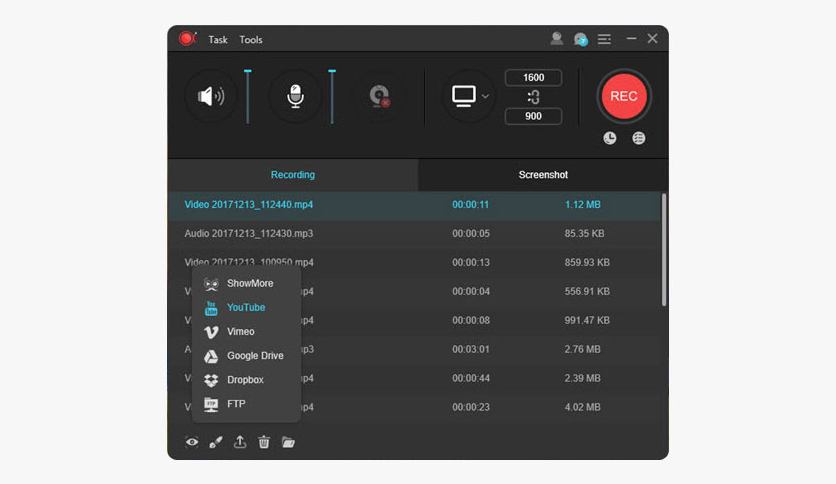Click the Dropbox box icon

pos(211,380)
